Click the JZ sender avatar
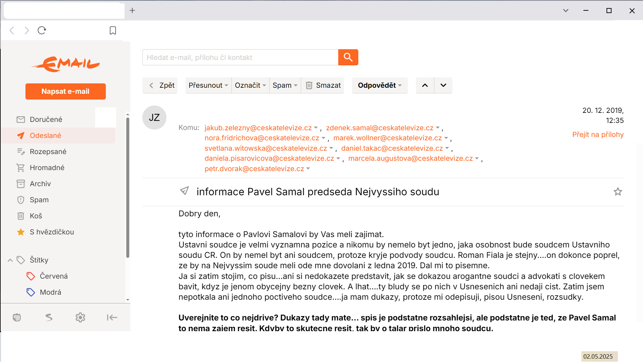Image resolution: width=643 pixels, height=364 pixels. coord(154,118)
